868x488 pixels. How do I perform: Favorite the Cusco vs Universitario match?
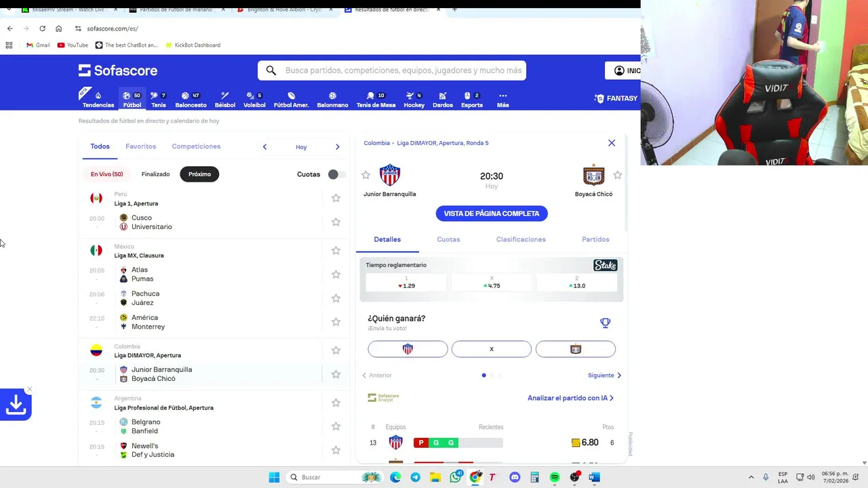336,222
